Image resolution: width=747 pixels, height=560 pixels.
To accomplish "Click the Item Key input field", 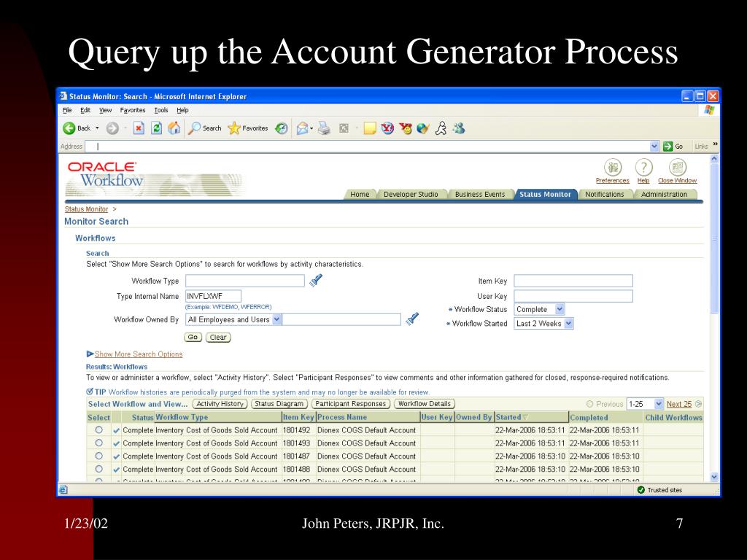I will [x=573, y=281].
